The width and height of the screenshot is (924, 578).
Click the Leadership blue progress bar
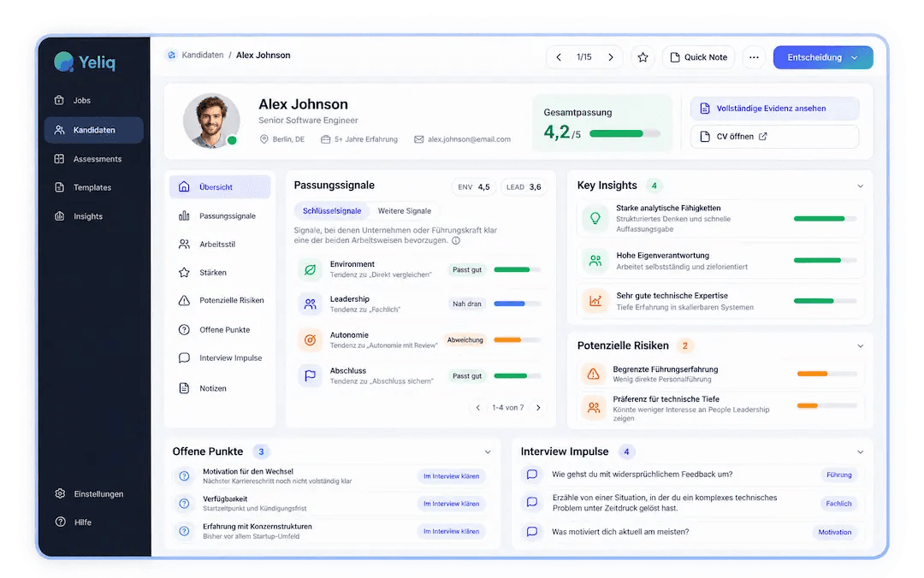point(518,304)
